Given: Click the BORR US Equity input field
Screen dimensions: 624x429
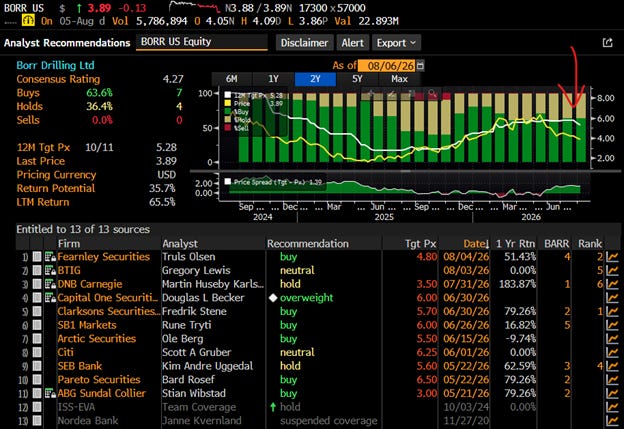Looking at the screenshot, I should click(202, 42).
